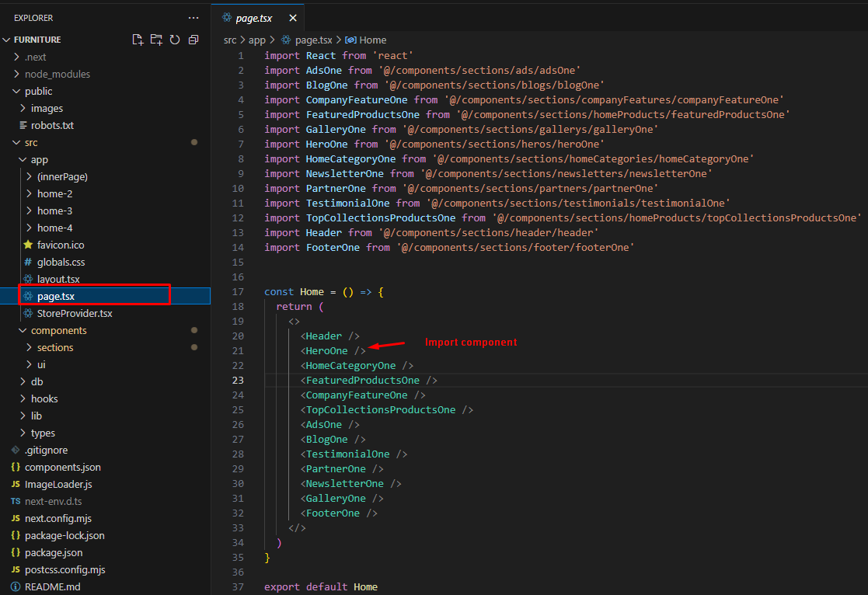
Task: Open StoreProvider.tsx from the Explorer
Action: click(x=75, y=313)
